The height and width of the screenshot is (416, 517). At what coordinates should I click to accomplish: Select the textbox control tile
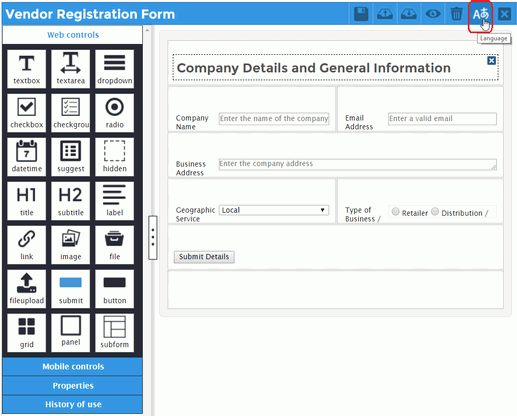click(x=26, y=69)
